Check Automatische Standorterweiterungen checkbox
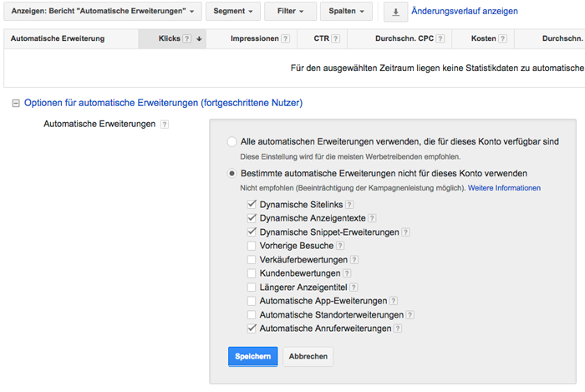The height and width of the screenshot is (392, 585). (252, 315)
